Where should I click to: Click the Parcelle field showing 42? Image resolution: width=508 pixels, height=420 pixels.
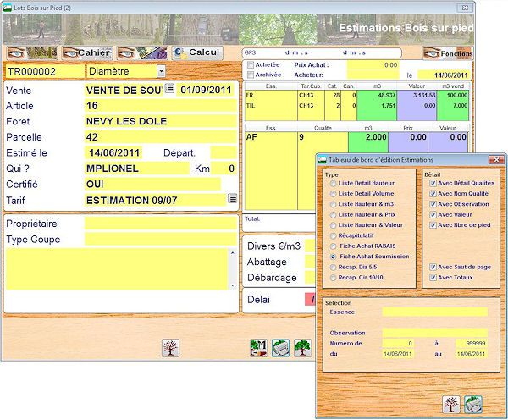click(161, 137)
